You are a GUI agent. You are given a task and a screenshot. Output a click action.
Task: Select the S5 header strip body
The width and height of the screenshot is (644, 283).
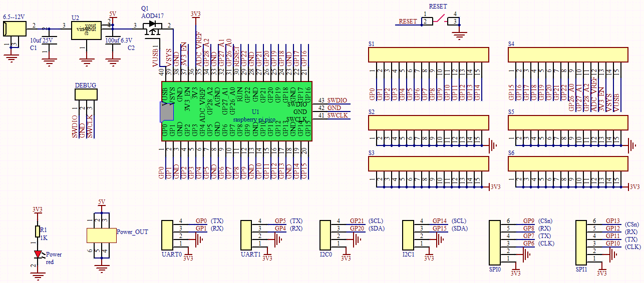[568, 122]
